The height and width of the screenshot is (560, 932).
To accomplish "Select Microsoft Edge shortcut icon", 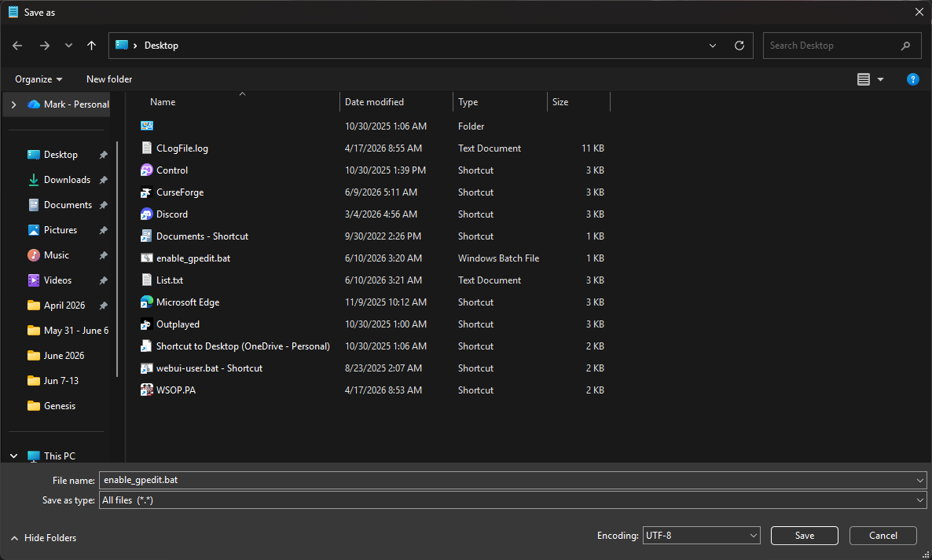I will click(147, 302).
